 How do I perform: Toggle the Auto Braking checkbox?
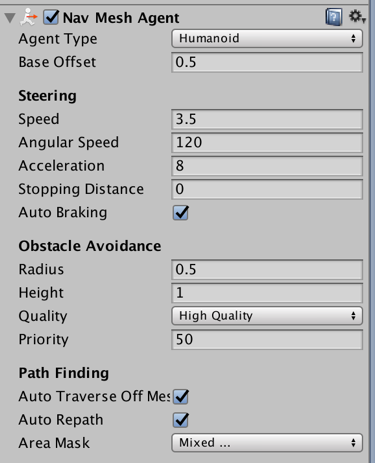coord(181,213)
